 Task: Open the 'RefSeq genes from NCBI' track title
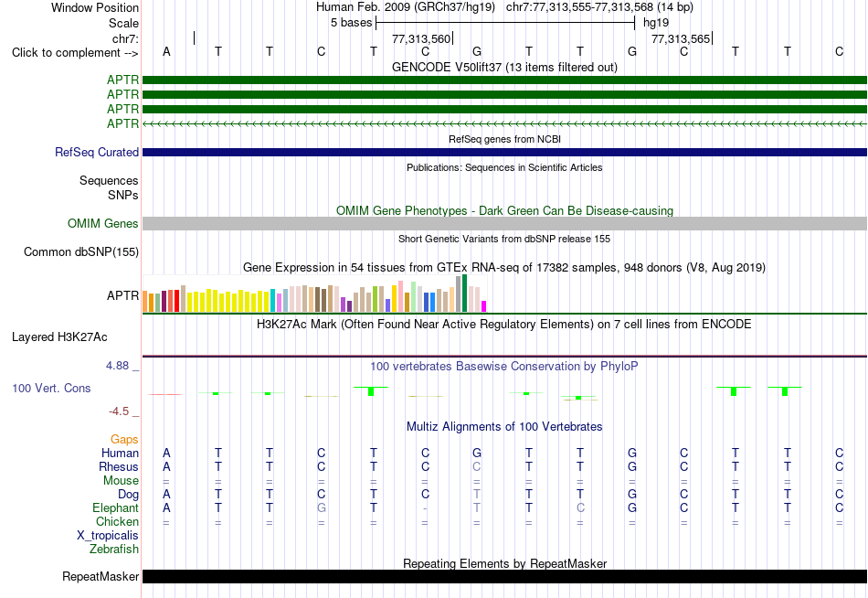click(x=504, y=139)
